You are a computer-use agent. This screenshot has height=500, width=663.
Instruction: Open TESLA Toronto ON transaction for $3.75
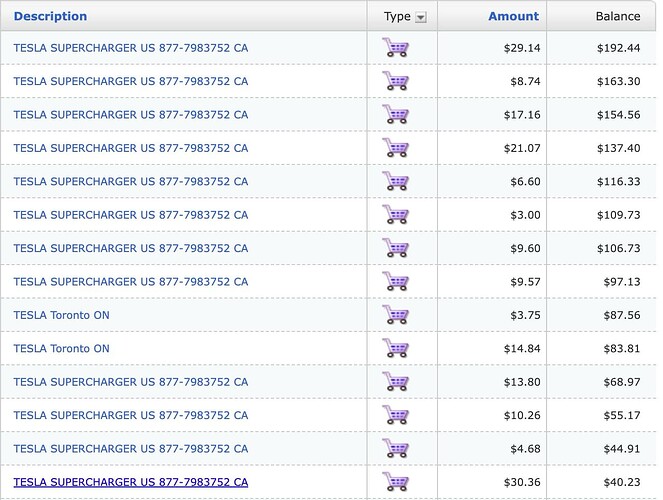click(61, 315)
